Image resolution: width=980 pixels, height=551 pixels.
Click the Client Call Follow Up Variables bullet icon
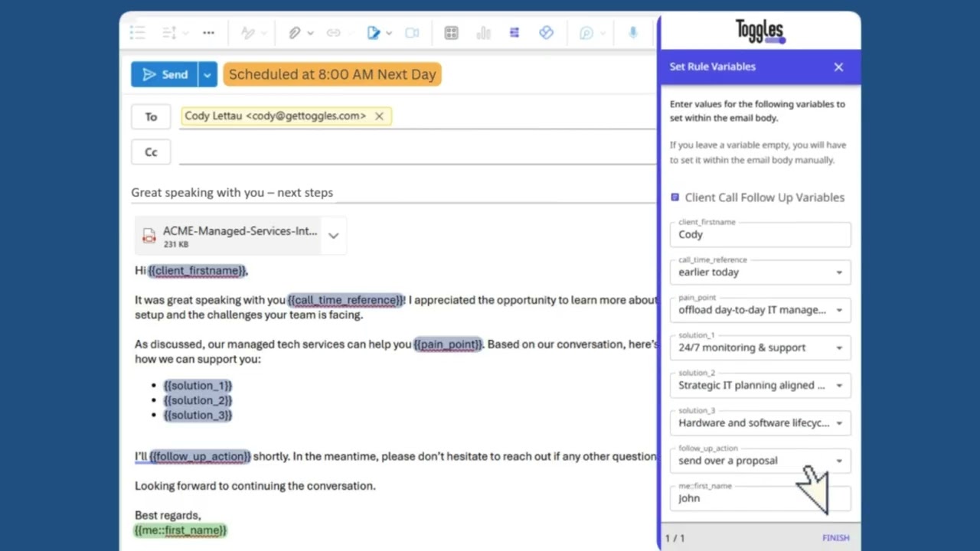[x=675, y=197]
